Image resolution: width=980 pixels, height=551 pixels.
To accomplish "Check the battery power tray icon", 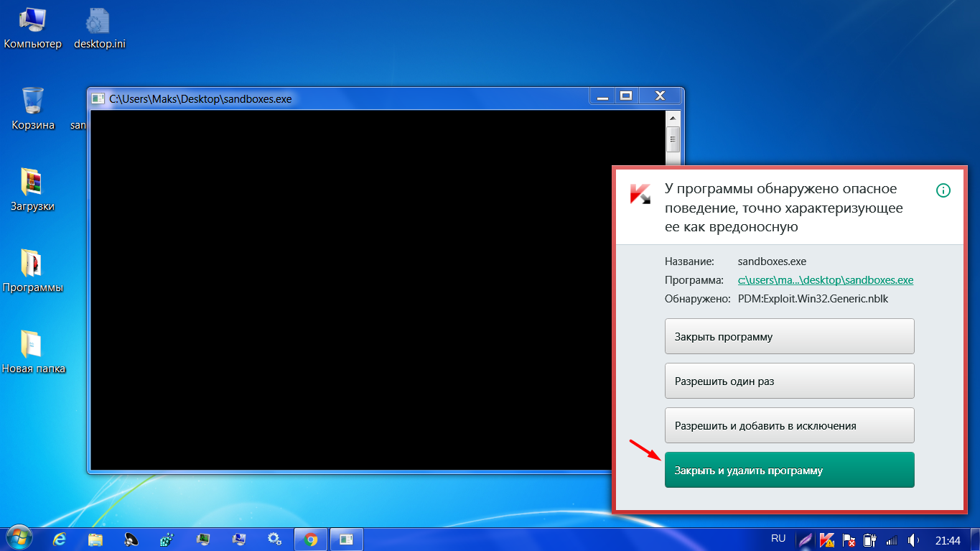I will click(x=870, y=540).
